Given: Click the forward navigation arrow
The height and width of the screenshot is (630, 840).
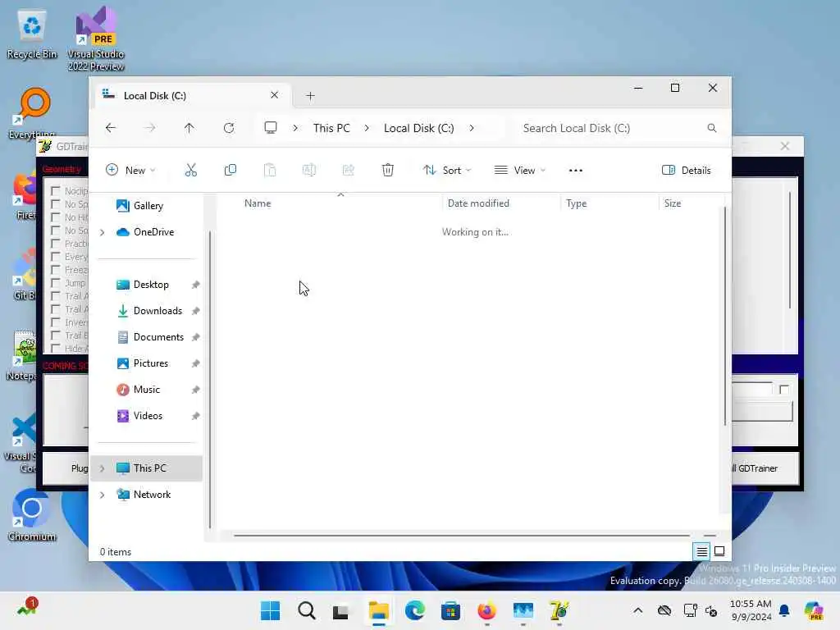Looking at the screenshot, I should coord(150,128).
